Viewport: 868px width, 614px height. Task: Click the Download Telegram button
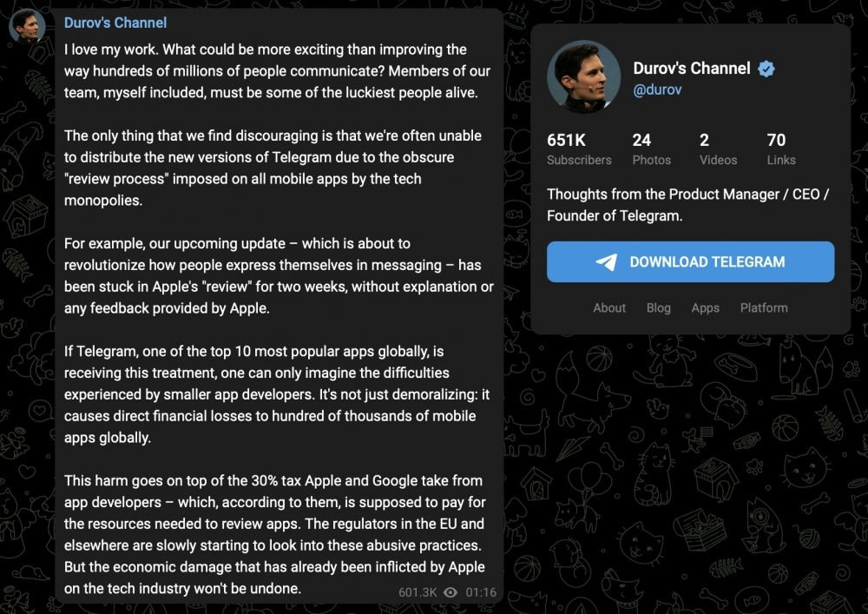click(690, 262)
